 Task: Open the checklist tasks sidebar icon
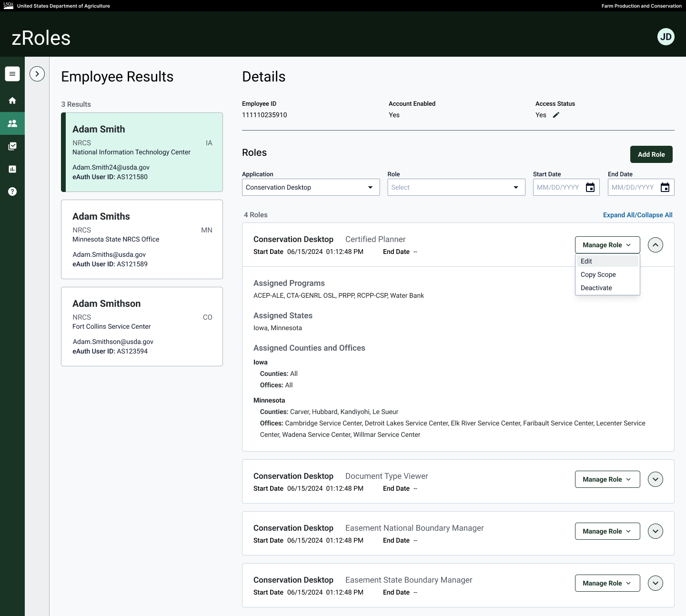(12, 146)
